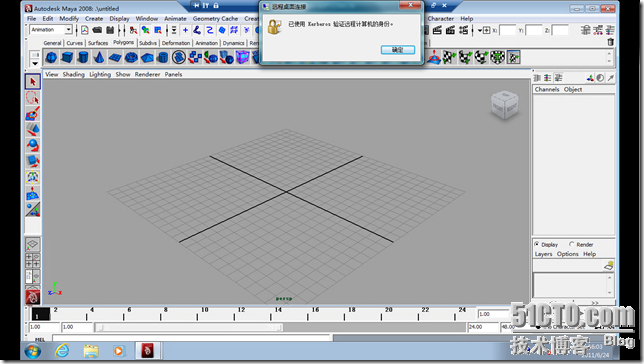Click the range slider bar handle
Viewport: 644px width, 364px height.
point(189,327)
